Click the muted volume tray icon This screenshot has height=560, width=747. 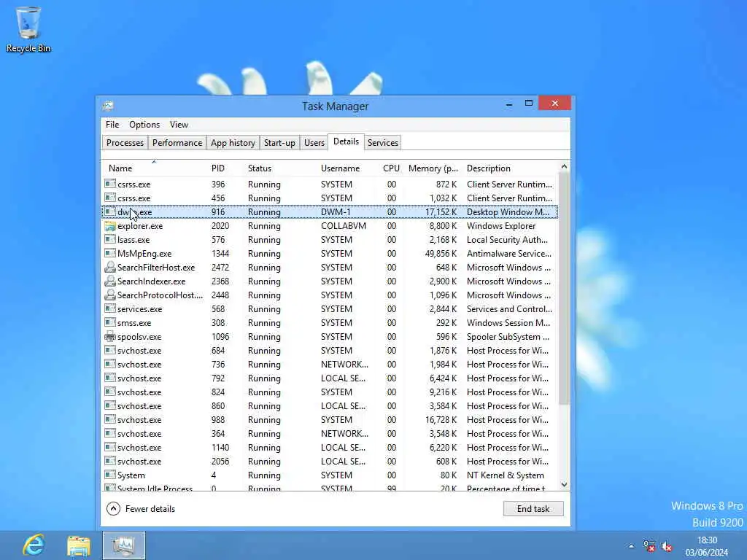coord(667,546)
